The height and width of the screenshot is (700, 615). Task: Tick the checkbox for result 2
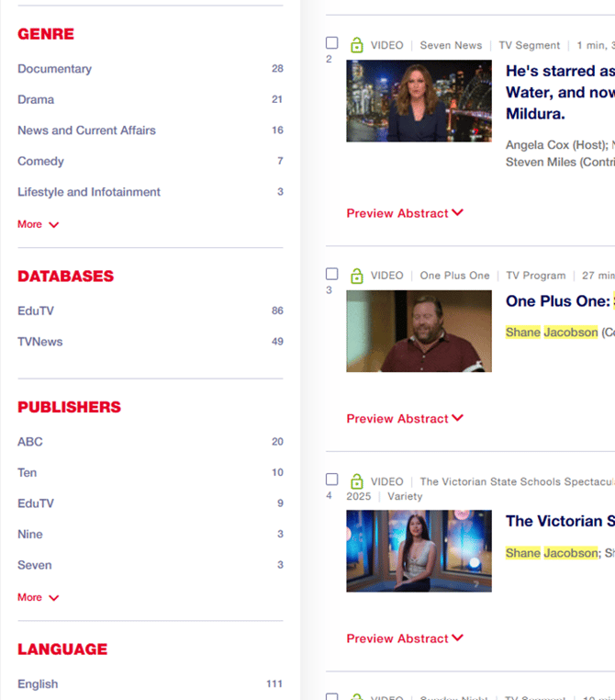pos(332,43)
